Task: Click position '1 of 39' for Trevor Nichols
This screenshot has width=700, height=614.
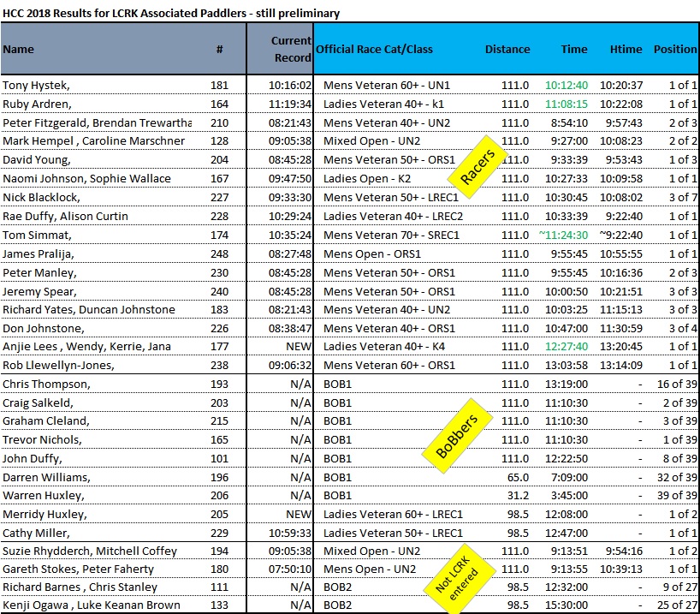Action: pyautogui.click(x=680, y=439)
